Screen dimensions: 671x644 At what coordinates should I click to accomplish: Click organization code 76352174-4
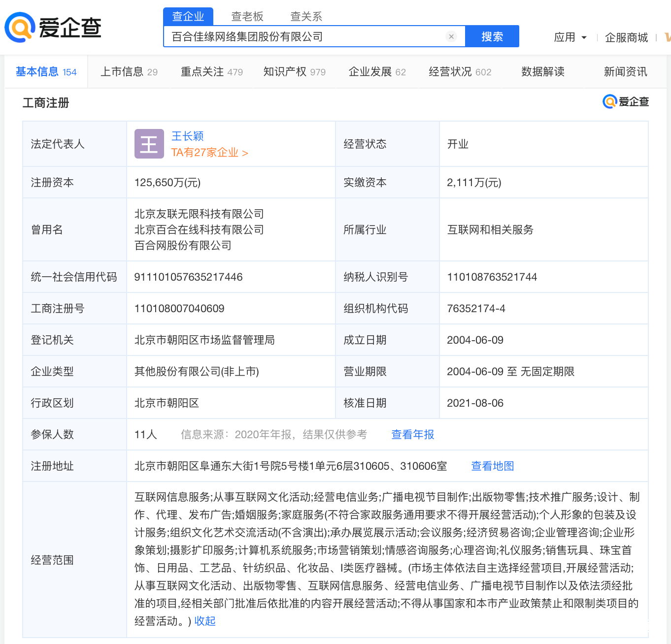point(476,309)
